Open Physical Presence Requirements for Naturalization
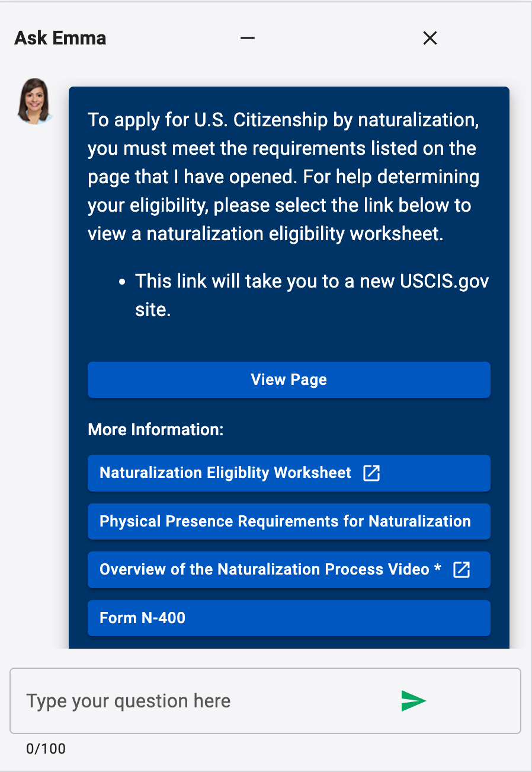Screen dimensions: 532x772 [x=285, y=522]
